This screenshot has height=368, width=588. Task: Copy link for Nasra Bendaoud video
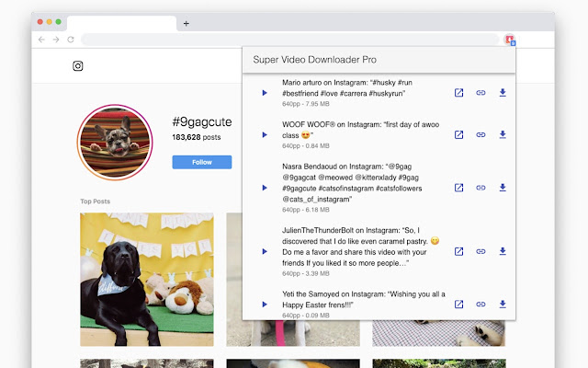(x=481, y=188)
